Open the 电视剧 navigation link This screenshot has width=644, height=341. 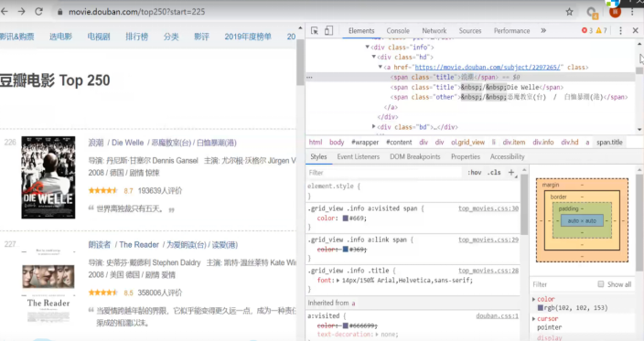(99, 37)
